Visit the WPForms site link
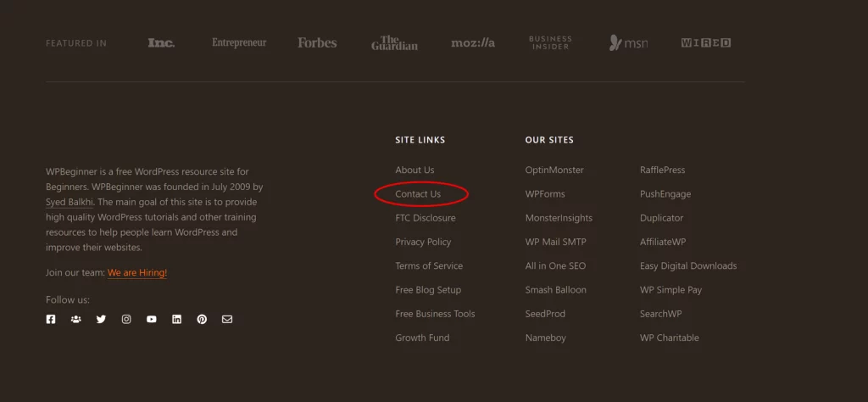868x402 pixels. click(545, 194)
